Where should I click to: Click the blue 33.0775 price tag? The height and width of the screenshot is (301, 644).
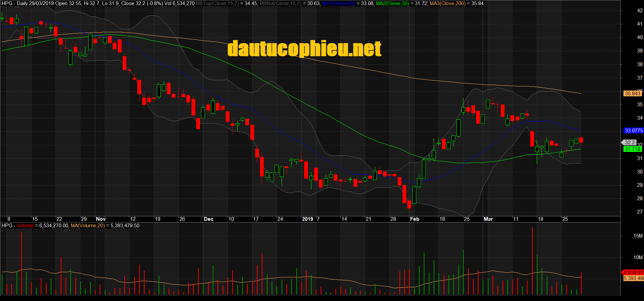pos(633,131)
